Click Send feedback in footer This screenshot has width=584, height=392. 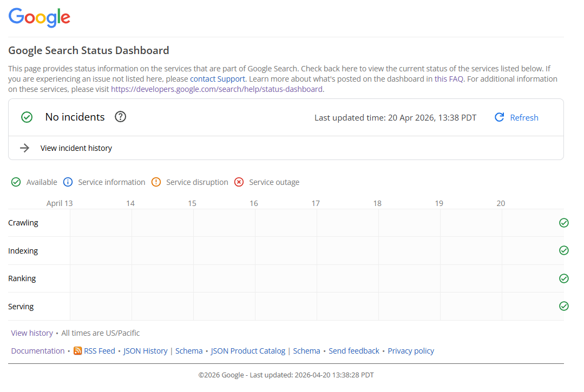pos(354,351)
